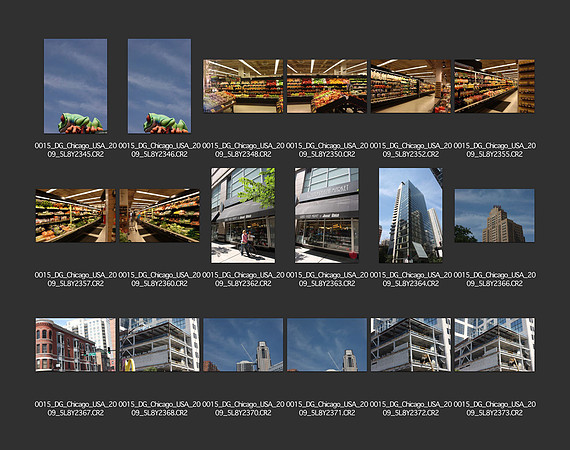The image size is (570, 450).
Task: Highlight the label ending 5L8Y2371.CR2
Action: [x=327, y=409]
